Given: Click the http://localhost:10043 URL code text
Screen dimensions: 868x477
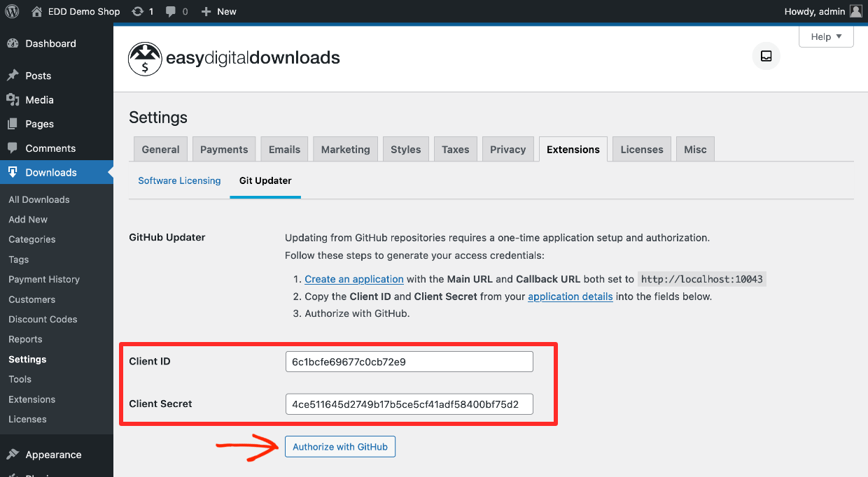Looking at the screenshot, I should [702, 279].
